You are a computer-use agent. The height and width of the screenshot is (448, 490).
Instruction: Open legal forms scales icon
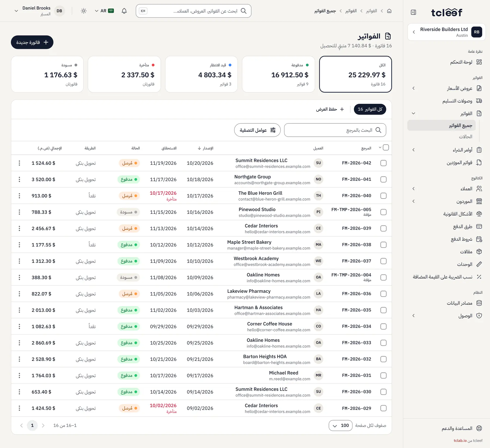(x=479, y=214)
